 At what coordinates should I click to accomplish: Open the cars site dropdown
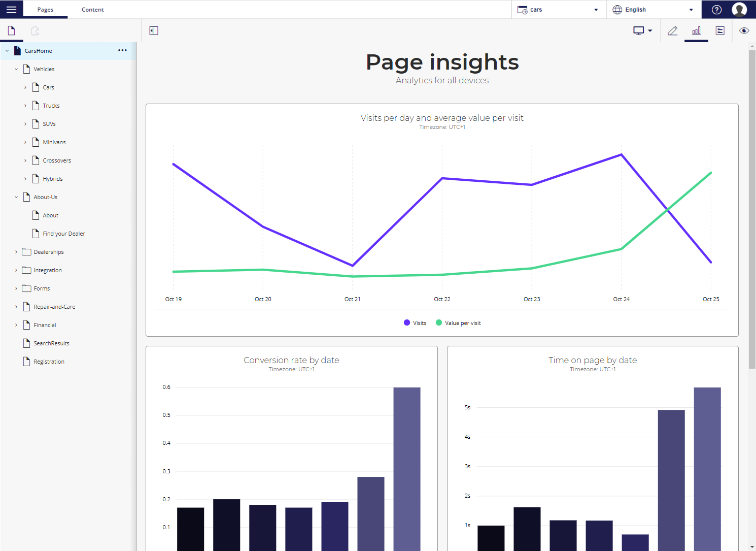pyautogui.click(x=559, y=10)
